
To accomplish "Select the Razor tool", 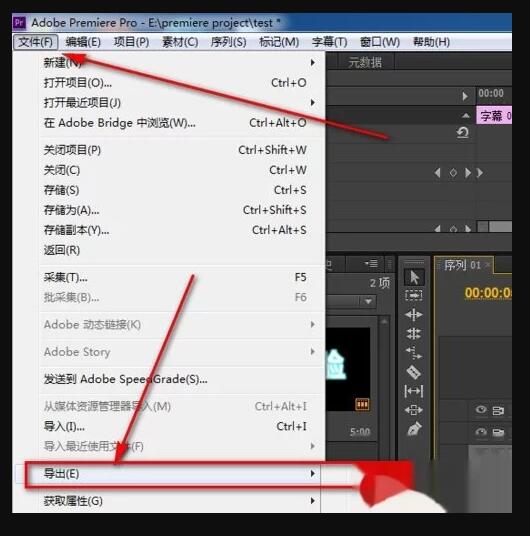I will [414, 372].
